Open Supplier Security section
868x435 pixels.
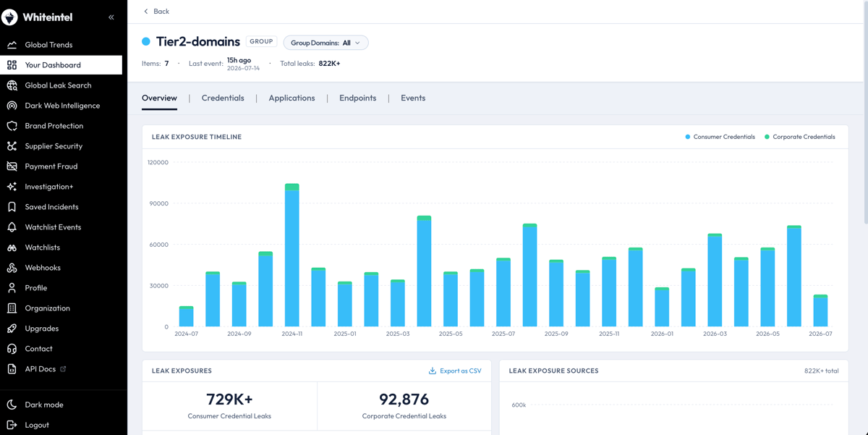[61, 146]
